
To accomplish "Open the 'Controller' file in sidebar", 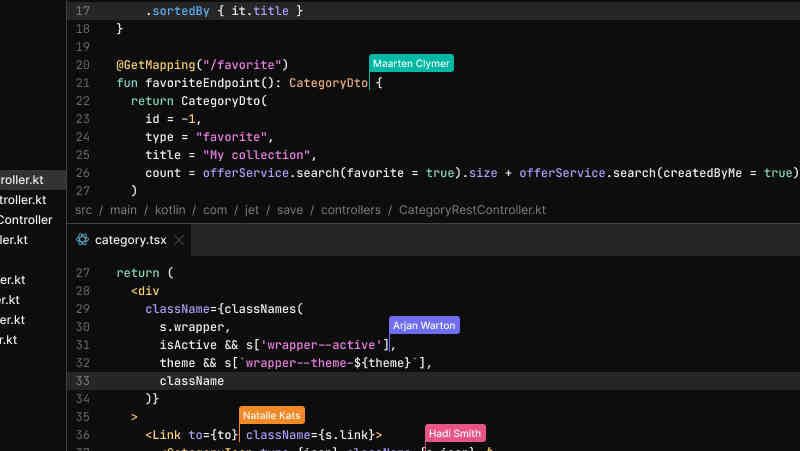I will 26,220.
